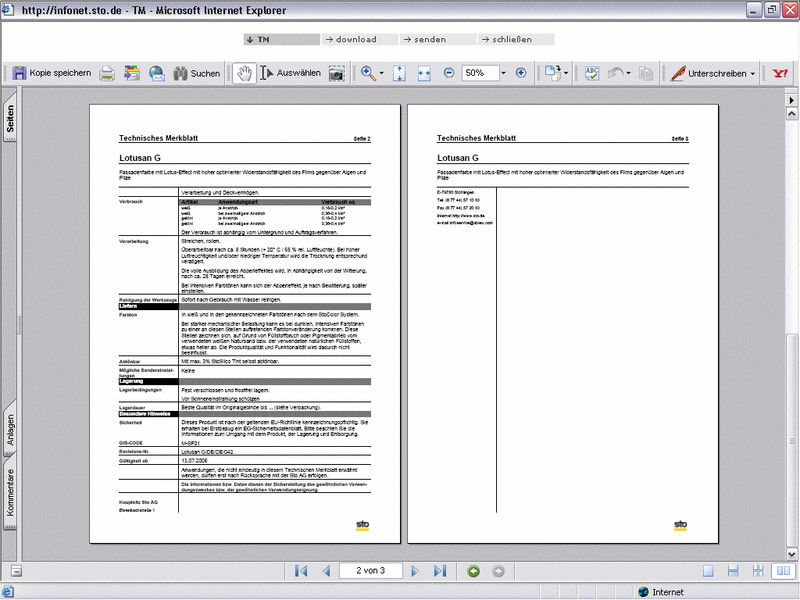Open the rotate view dropdown arrow
Screen dimensions: 800x600
[566, 73]
